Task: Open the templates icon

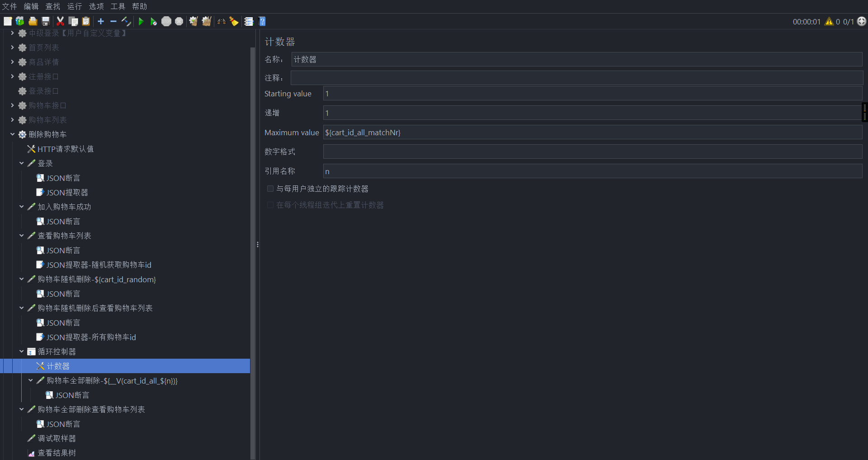Action: tap(20, 21)
